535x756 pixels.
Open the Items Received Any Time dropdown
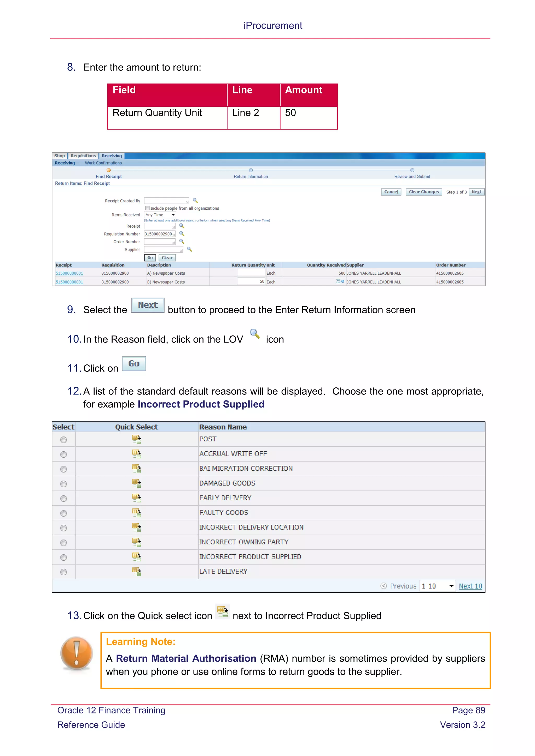[160, 215]
